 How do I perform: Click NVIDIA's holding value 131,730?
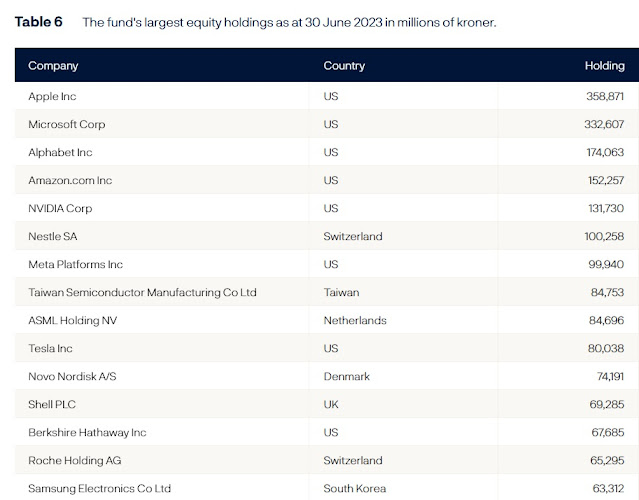click(x=606, y=208)
